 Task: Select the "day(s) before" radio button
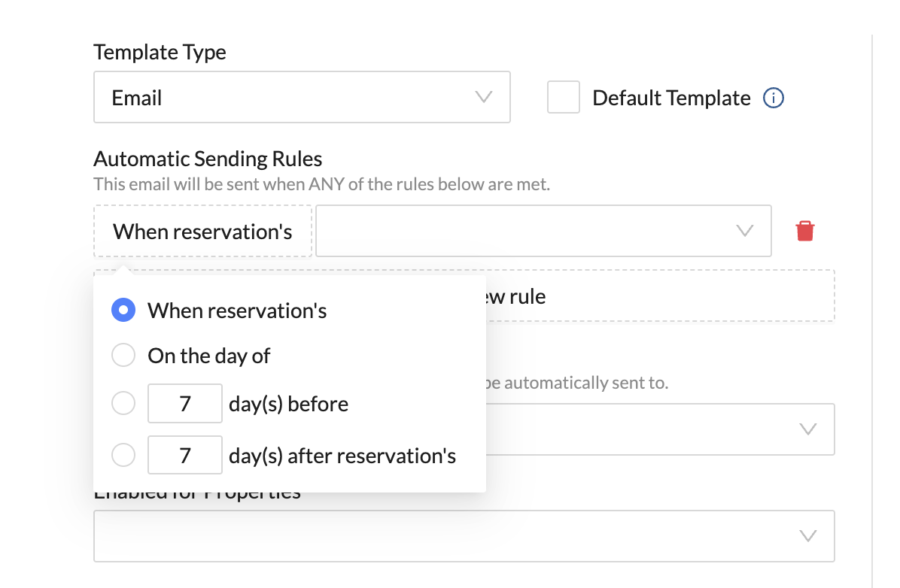[x=123, y=404]
